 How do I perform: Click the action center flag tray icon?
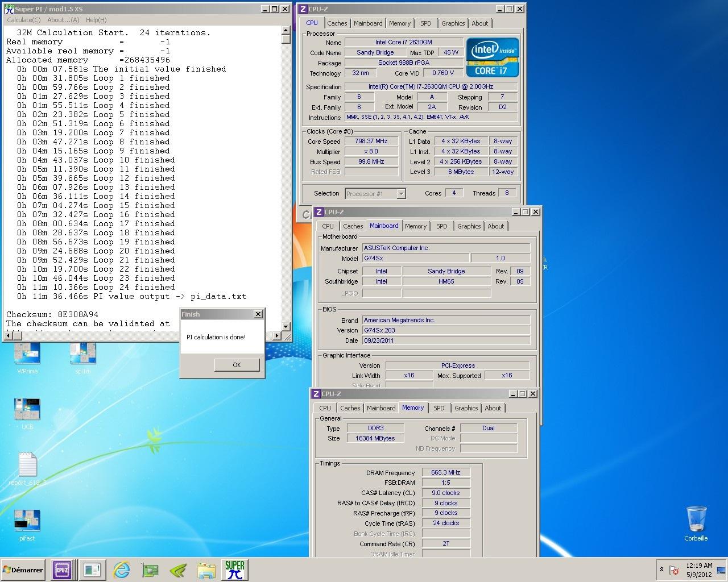pyautogui.click(x=675, y=570)
